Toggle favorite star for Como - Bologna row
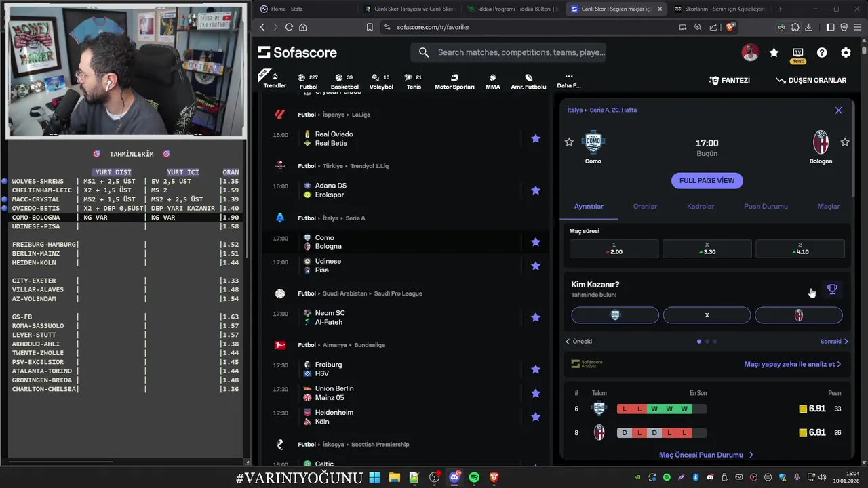 536,242
